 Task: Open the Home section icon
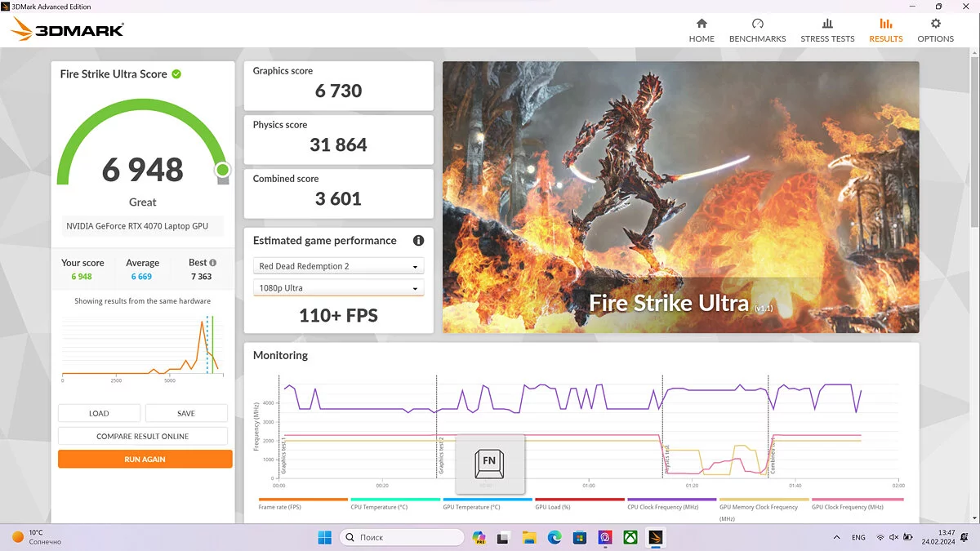(x=702, y=24)
